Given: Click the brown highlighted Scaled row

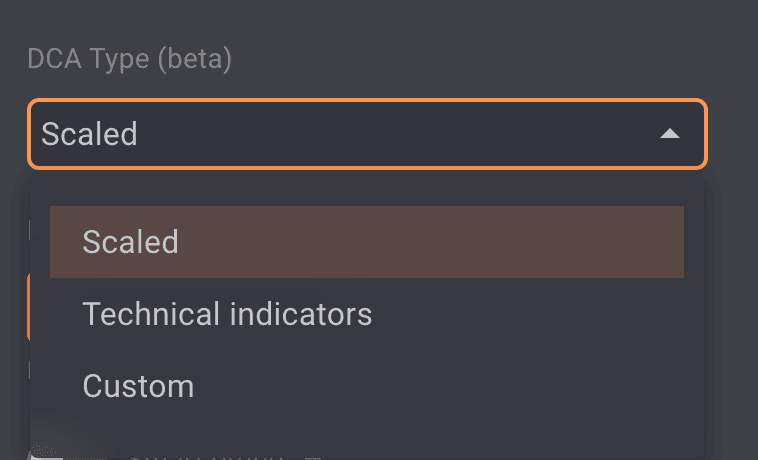Looking at the screenshot, I should (366, 242).
